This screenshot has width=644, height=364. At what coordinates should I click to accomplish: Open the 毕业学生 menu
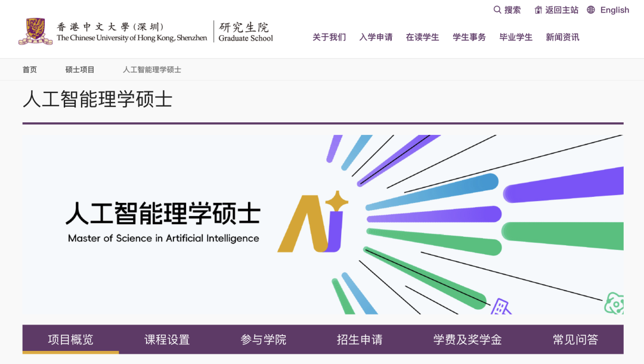tap(516, 38)
